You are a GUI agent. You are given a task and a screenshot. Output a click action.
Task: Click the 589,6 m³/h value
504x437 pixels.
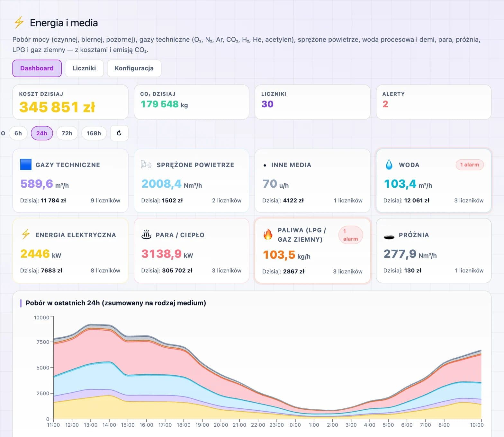[44, 184]
